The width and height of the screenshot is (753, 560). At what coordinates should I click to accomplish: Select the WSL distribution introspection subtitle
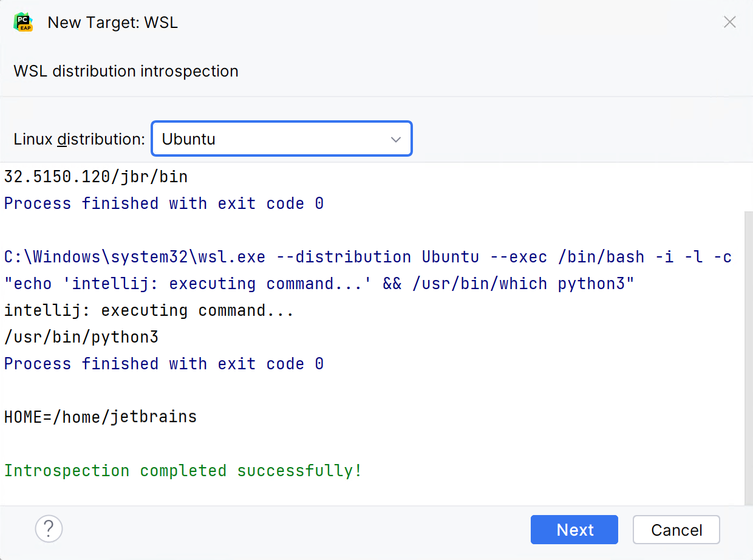click(126, 71)
